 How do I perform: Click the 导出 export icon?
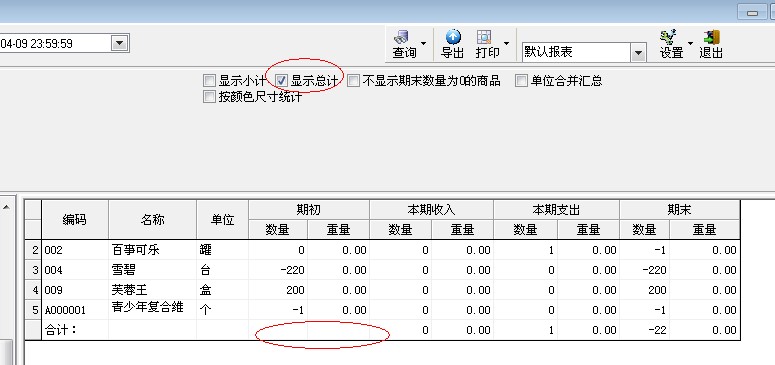452,44
